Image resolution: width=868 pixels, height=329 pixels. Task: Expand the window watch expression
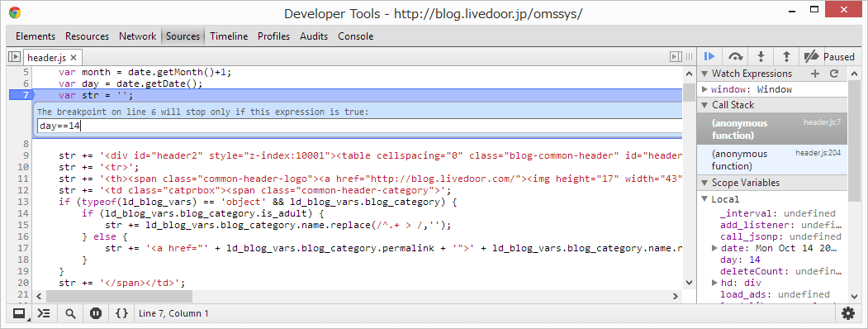click(704, 89)
